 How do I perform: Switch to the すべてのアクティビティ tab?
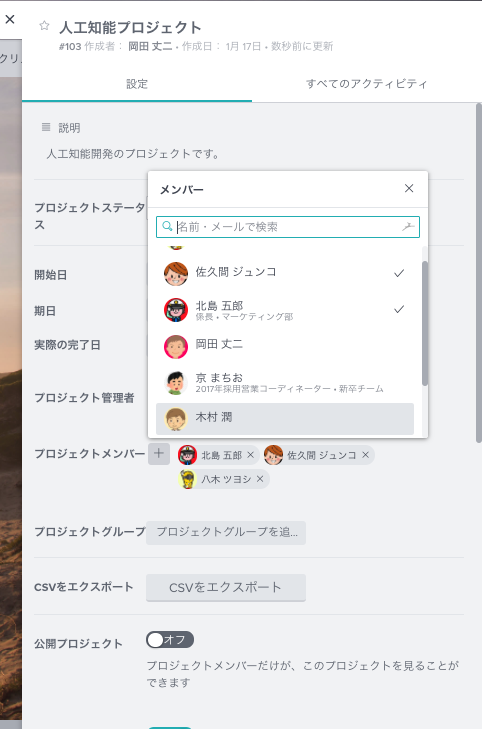(x=366, y=84)
